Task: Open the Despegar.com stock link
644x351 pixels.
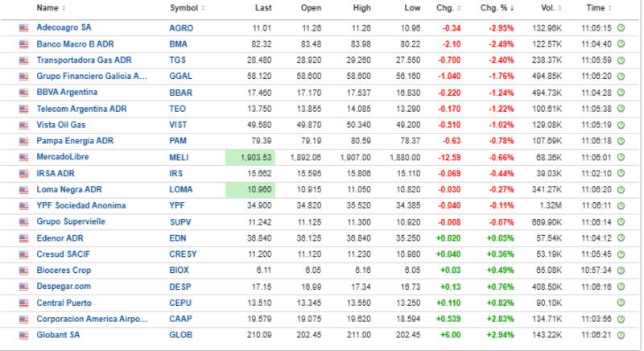Action: [62, 287]
